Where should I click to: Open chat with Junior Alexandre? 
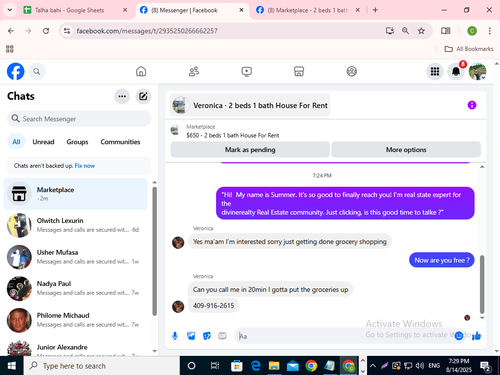click(75, 348)
